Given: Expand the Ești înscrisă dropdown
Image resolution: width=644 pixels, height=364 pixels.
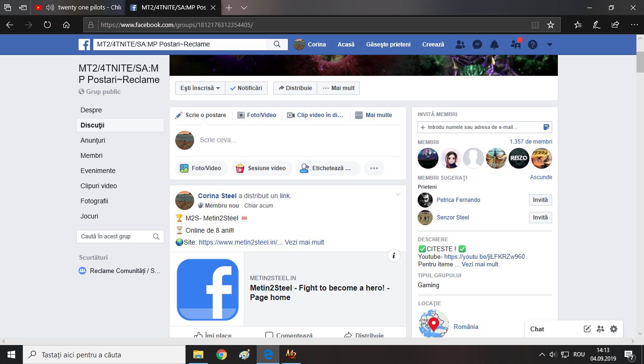Looking at the screenshot, I should point(200,88).
